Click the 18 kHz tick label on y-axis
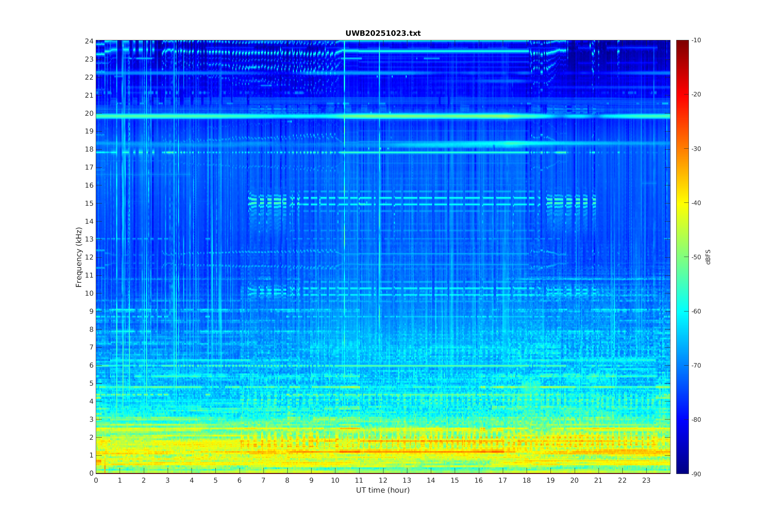 coord(89,149)
